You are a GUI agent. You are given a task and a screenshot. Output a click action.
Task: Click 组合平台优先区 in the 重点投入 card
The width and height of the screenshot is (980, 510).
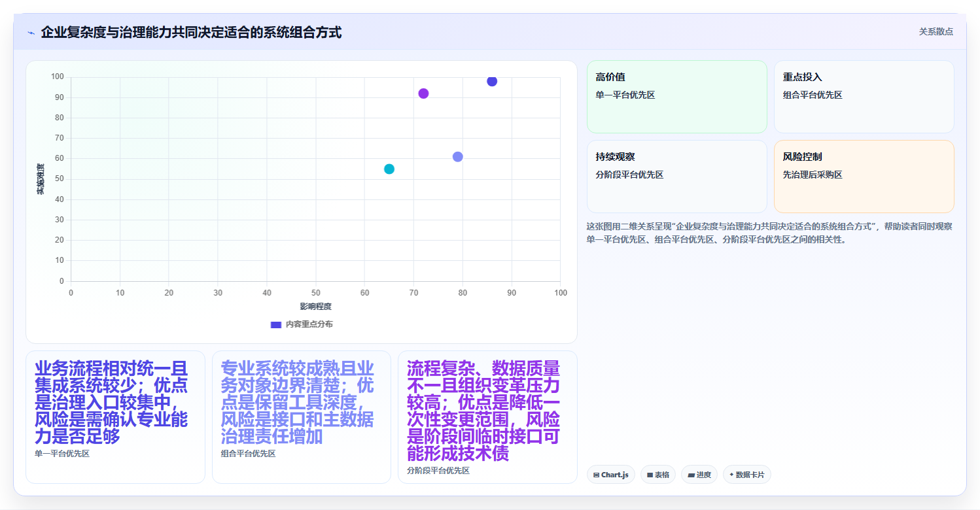[x=813, y=95]
